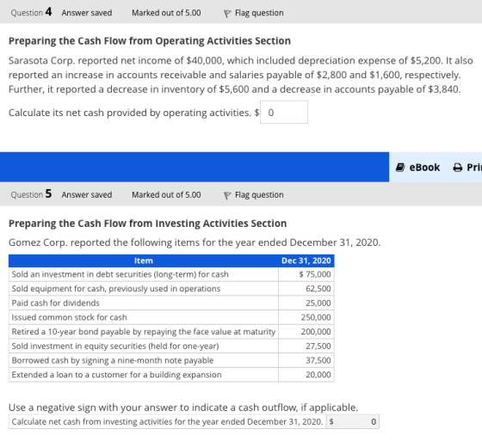This screenshot has height=448, width=482.
Task: Click the Investing Activities Section heading
Action: [147, 224]
